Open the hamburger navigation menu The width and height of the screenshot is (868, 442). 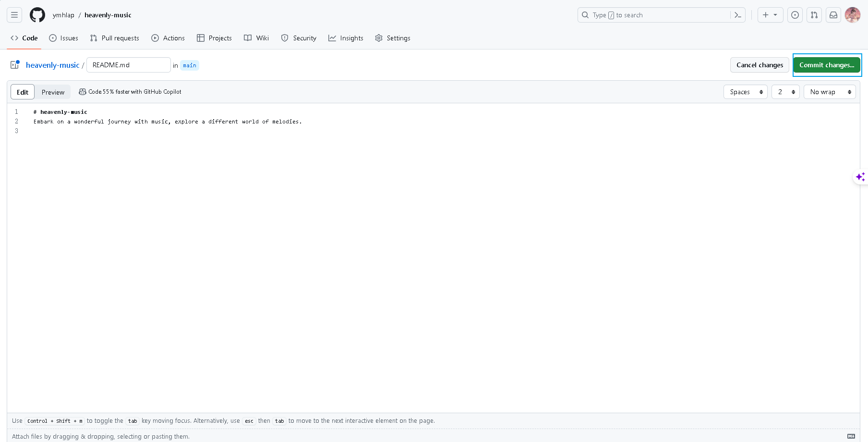point(14,15)
